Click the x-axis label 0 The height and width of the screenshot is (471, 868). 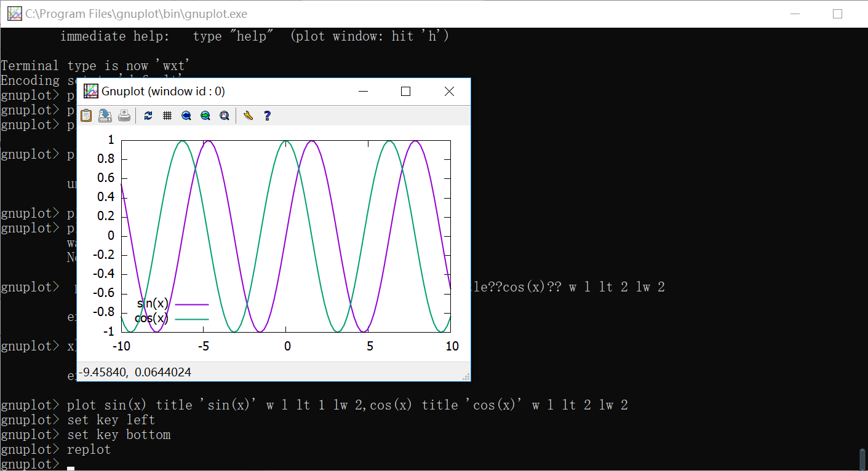click(287, 346)
